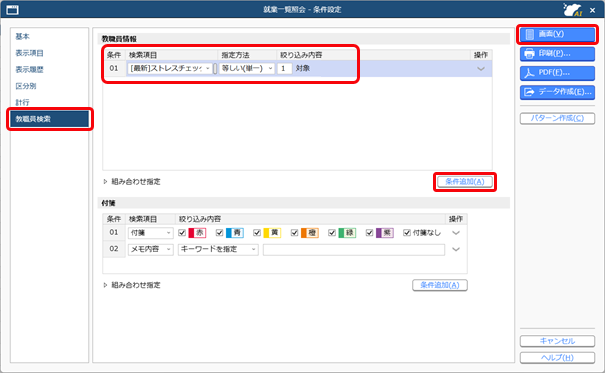The width and height of the screenshot is (605, 373).
Task: Open the メモ内容 search item dropdown
Action: (169, 250)
